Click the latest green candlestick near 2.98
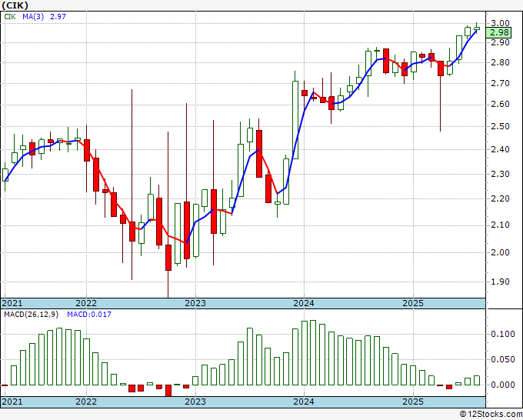The image size is (523, 420). [477, 28]
